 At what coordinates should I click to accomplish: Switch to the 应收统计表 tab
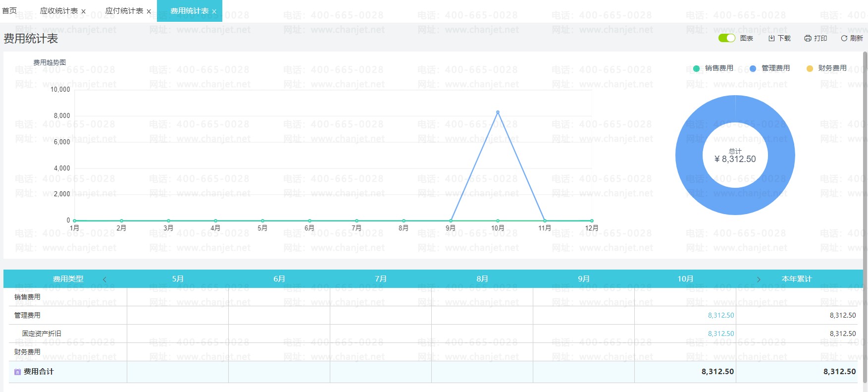(59, 11)
